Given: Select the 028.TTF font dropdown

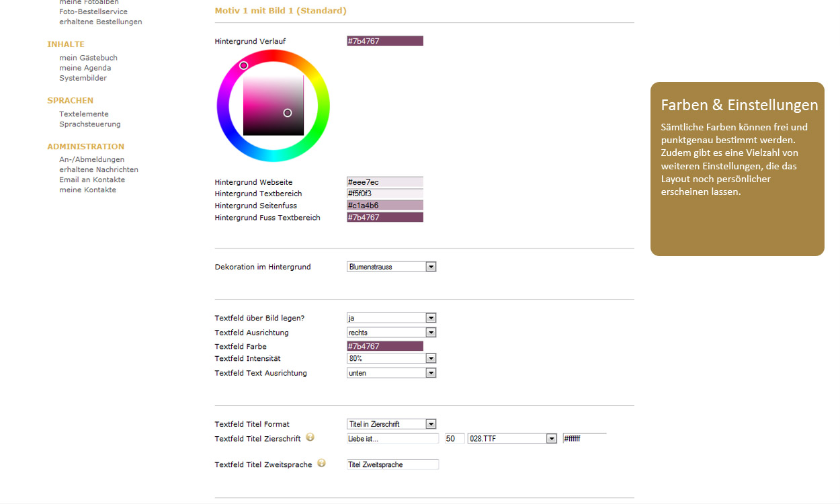Looking at the screenshot, I should (x=512, y=439).
